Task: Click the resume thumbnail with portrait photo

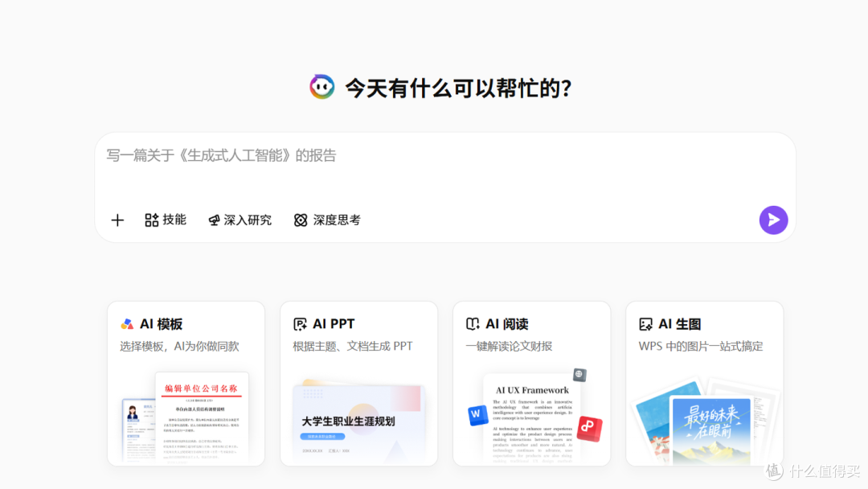Action: point(138,429)
